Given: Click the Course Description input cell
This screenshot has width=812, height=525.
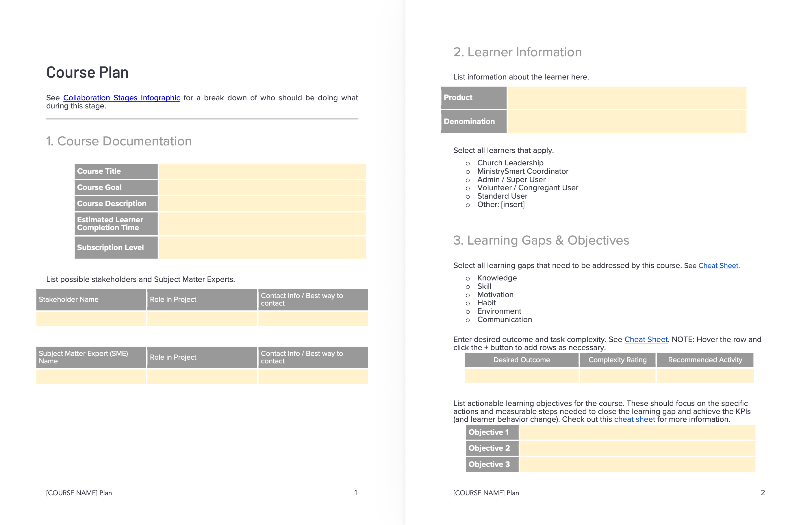Looking at the screenshot, I should pyautogui.click(x=262, y=204).
